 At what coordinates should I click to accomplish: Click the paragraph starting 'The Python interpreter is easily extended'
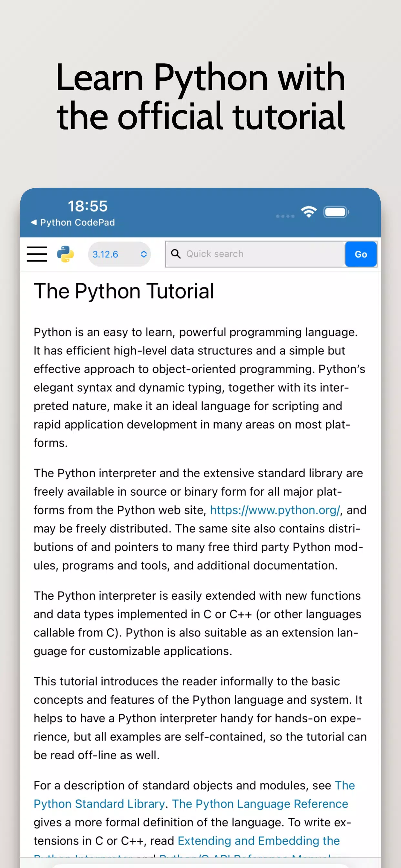pos(198,623)
